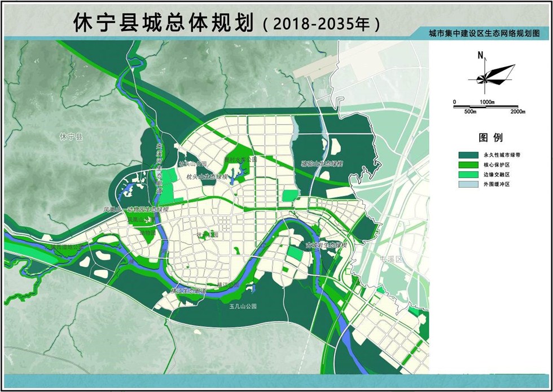Click the vertical 夹溪河生态廊道 label
553x392 pixels.
159,168
